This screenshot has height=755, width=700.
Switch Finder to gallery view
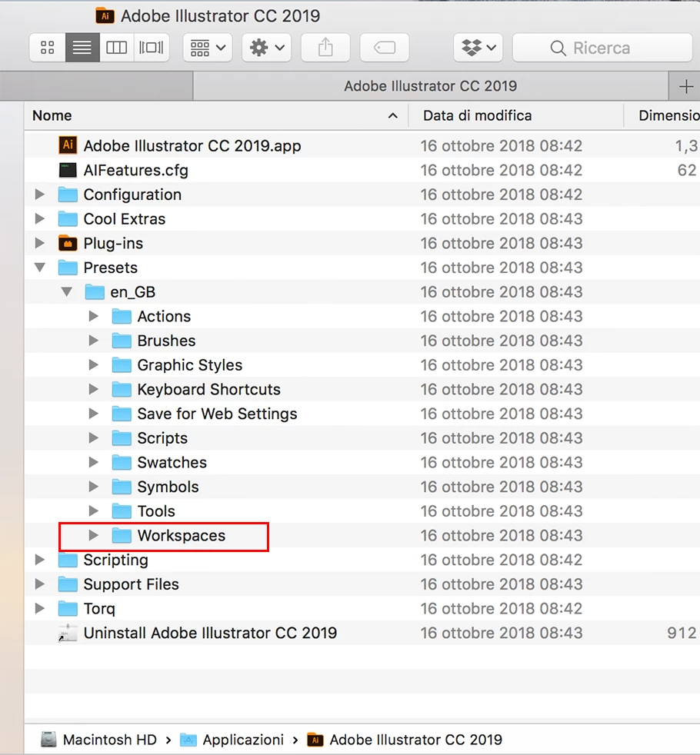pyautogui.click(x=152, y=48)
